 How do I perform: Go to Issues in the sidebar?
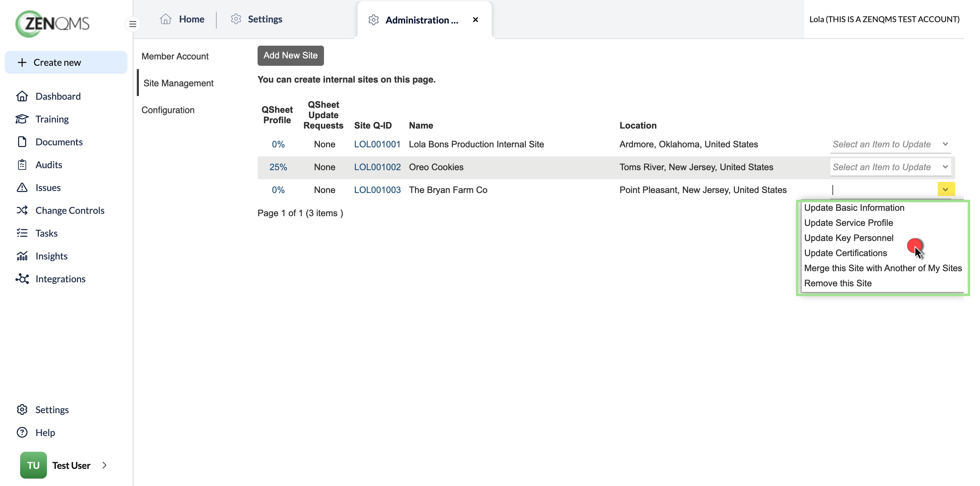(x=48, y=187)
